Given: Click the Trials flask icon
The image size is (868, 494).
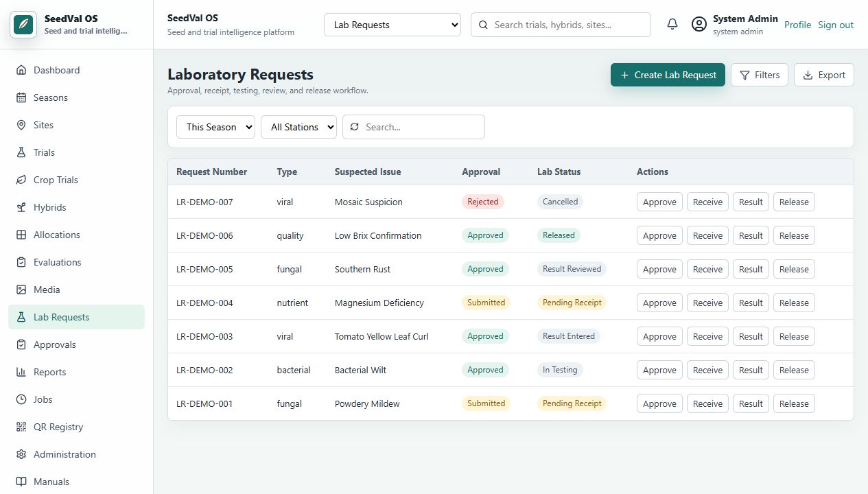Looking at the screenshot, I should click(x=21, y=152).
